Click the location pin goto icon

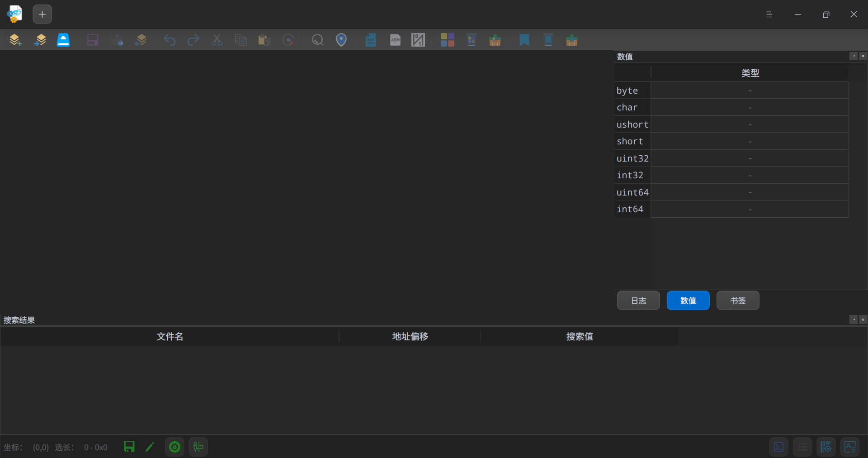[x=341, y=40]
